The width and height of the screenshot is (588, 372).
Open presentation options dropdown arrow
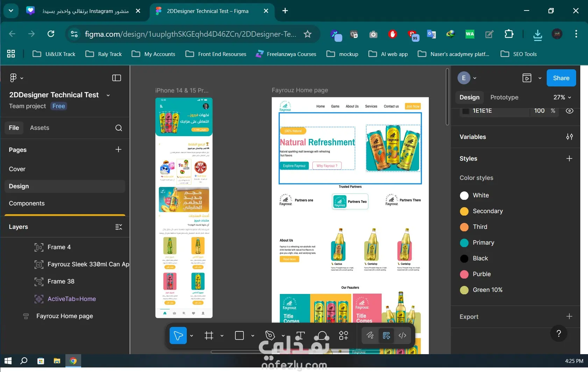[540, 78]
